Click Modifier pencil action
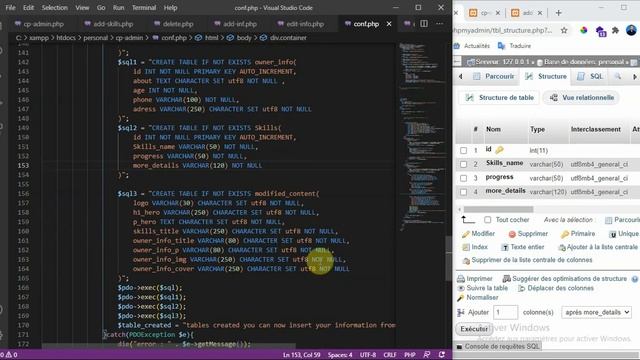This screenshot has height=360, width=640. (x=478, y=234)
